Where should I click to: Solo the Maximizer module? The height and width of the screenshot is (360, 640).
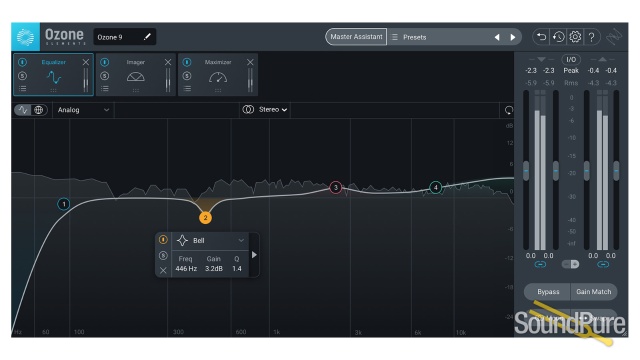(x=187, y=76)
